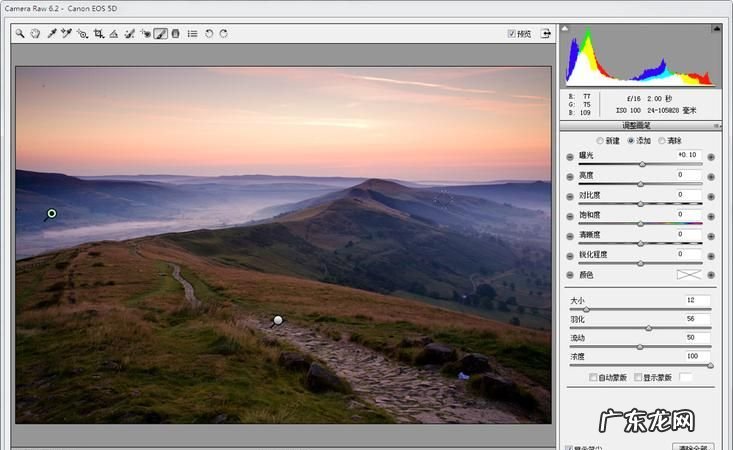Open the 颜色 color swatch picker
The width and height of the screenshot is (733, 450).
[689, 274]
